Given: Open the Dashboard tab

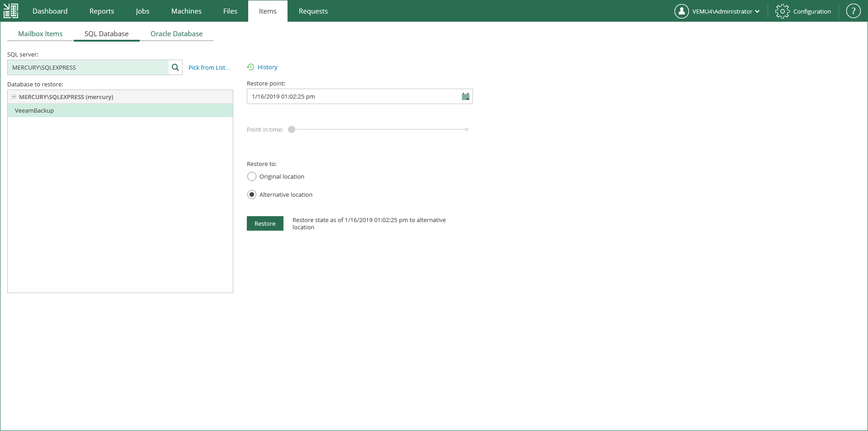Looking at the screenshot, I should pos(50,11).
